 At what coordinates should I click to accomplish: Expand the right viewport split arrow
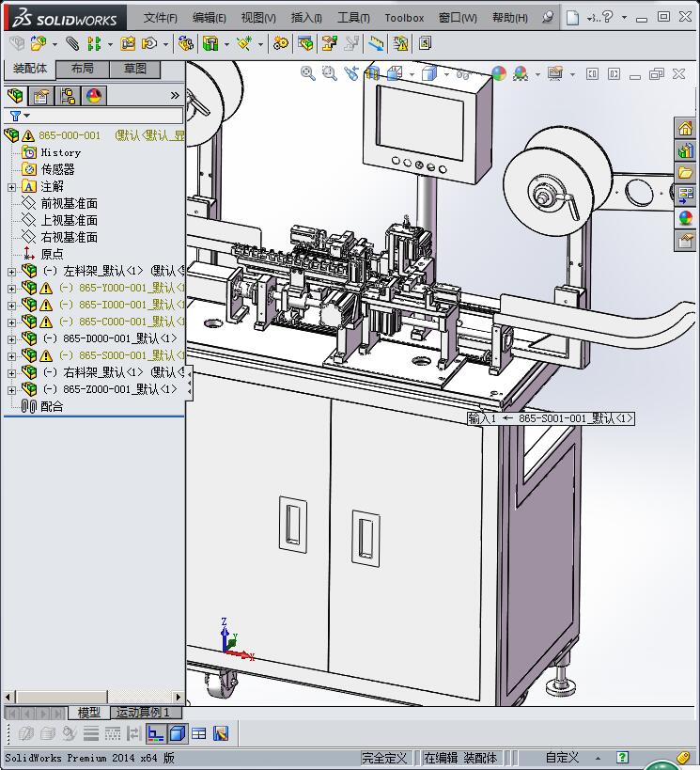[x=614, y=74]
